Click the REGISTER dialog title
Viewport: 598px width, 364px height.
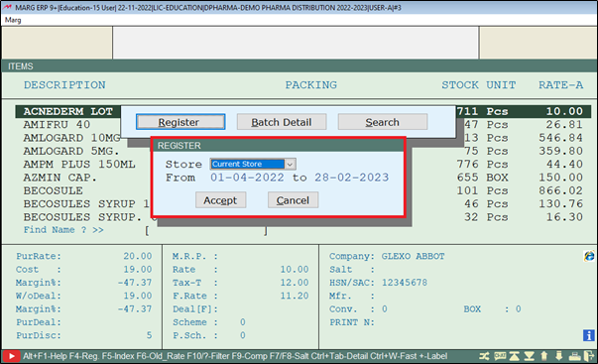click(x=179, y=146)
